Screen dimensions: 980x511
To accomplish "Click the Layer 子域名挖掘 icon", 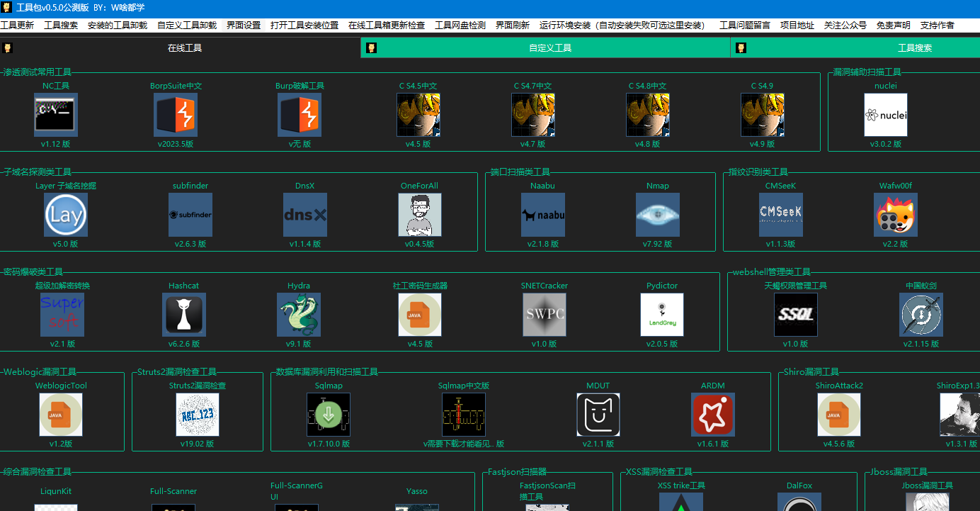I will click(x=66, y=215).
